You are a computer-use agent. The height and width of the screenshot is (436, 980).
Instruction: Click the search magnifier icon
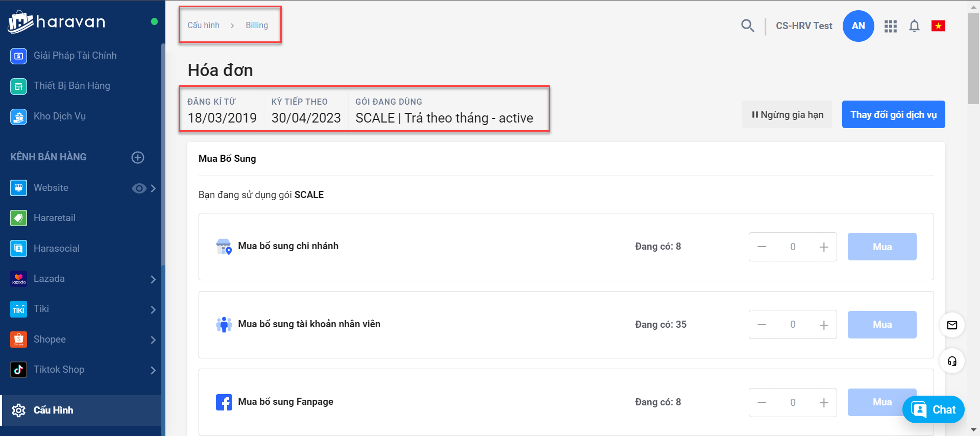point(747,26)
